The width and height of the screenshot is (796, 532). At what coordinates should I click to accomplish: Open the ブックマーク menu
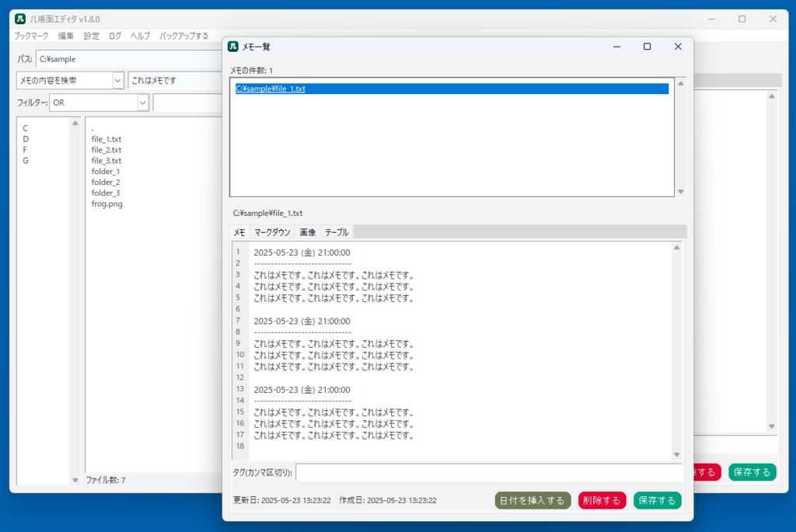[x=31, y=36]
